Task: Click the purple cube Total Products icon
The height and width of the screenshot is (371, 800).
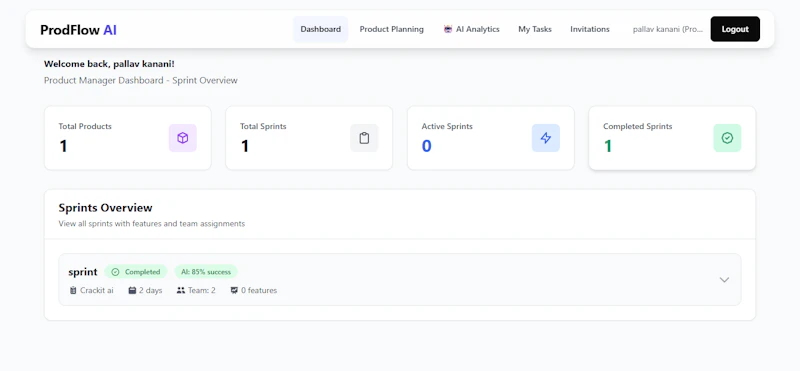Action: click(183, 138)
